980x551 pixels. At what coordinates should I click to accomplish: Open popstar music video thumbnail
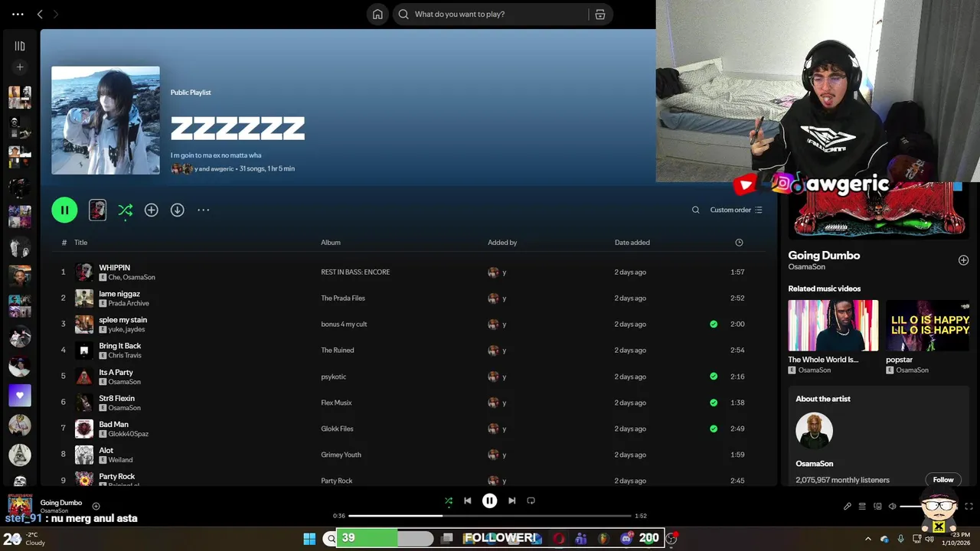(928, 325)
